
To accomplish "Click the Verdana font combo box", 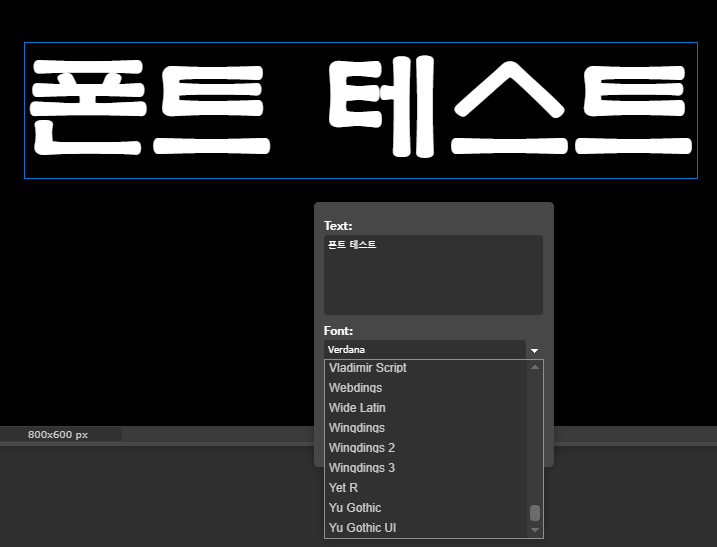I will [x=425, y=350].
